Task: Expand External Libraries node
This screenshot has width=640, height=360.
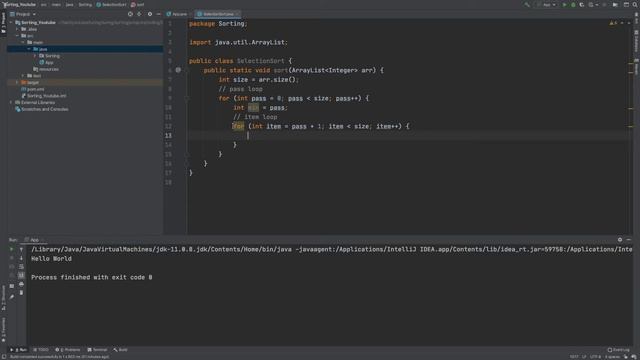Action: pyautogui.click(x=11, y=102)
